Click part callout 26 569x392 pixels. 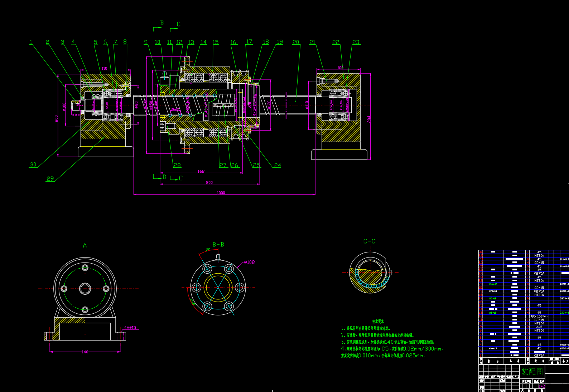pyautogui.click(x=235, y=165)
